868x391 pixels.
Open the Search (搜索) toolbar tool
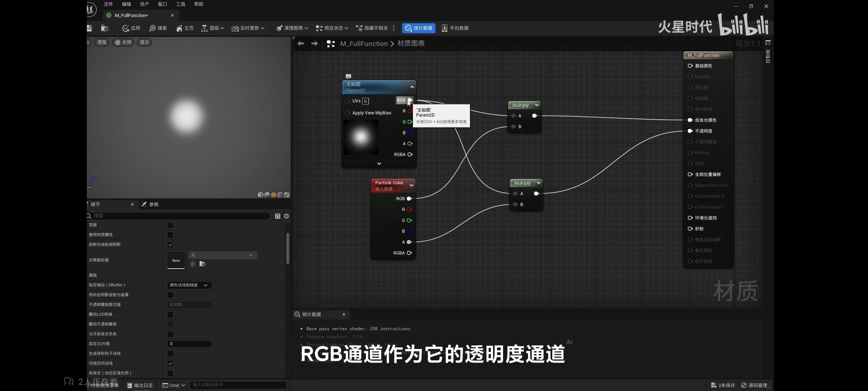pyautogui.click(x=153, y=28)
